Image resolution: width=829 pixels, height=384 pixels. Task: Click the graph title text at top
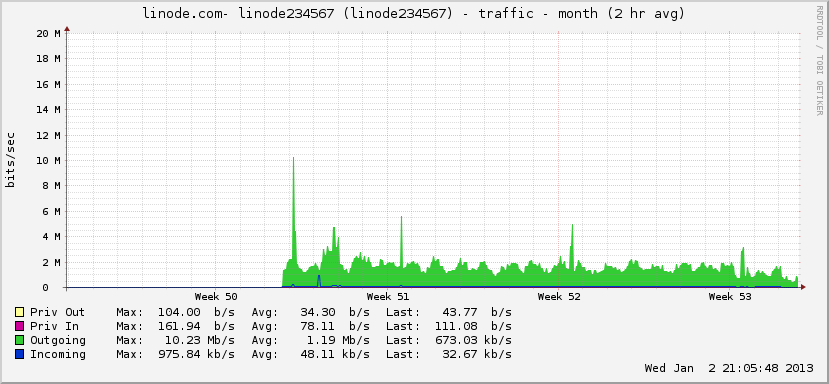[414, 14]
